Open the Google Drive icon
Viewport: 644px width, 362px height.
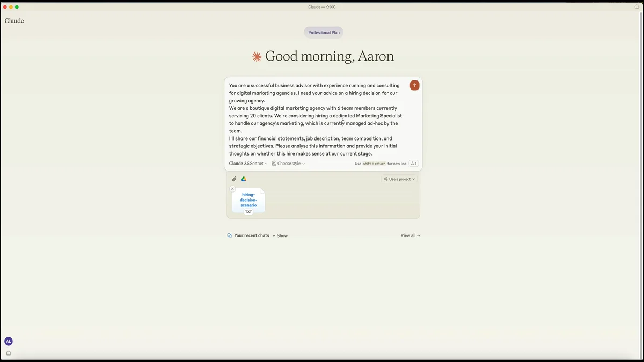click(244, 179)
